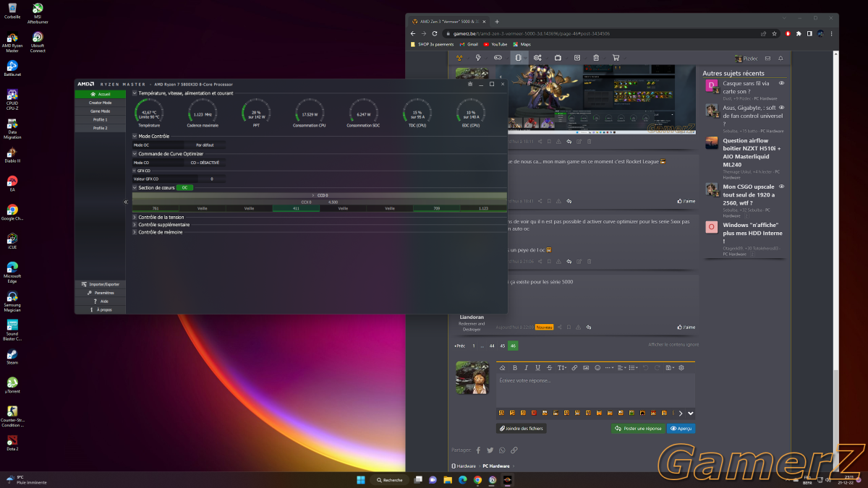Viewport: 868px width, 488px height.
Task: Open File Explorer from the taskbar
Action: (x=448, y=479)
